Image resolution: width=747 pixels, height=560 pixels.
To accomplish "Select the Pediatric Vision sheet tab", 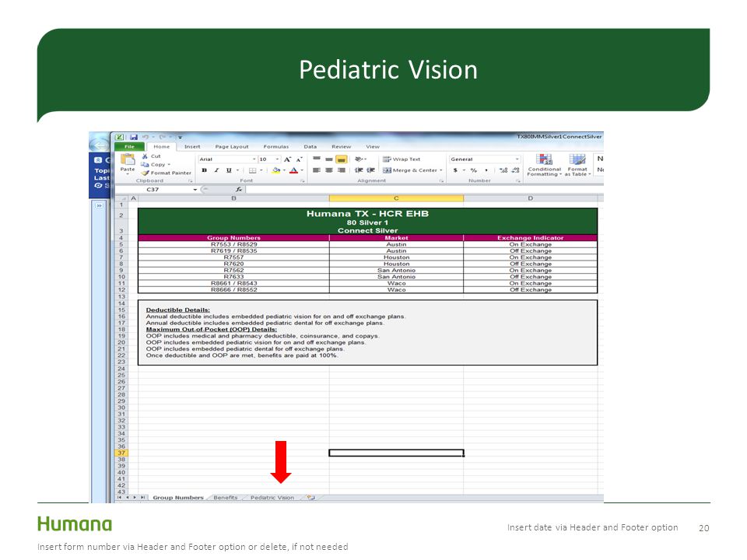I will click(272, 498).
